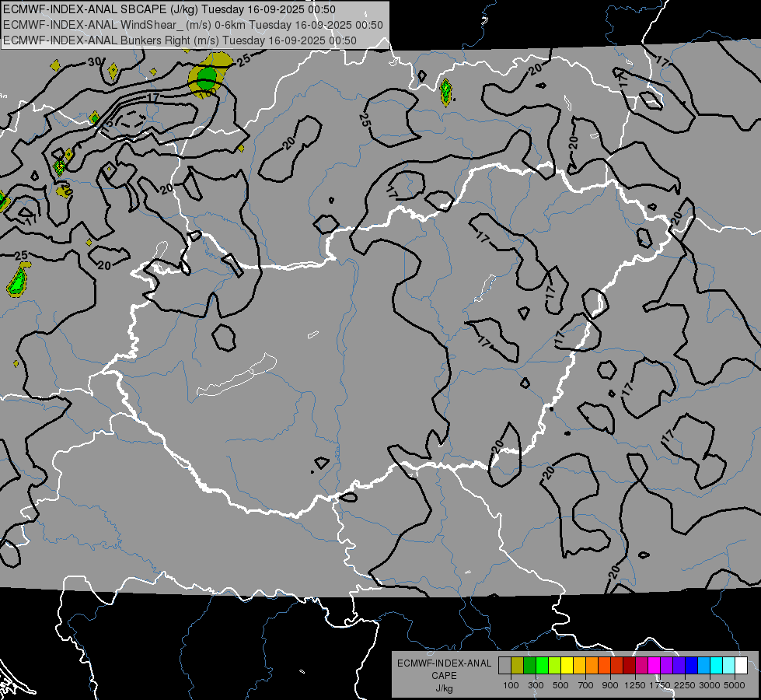Click the Bunkers Right title line
The height and width of the screenshot is (700, 761).
(x=180, y=40)
